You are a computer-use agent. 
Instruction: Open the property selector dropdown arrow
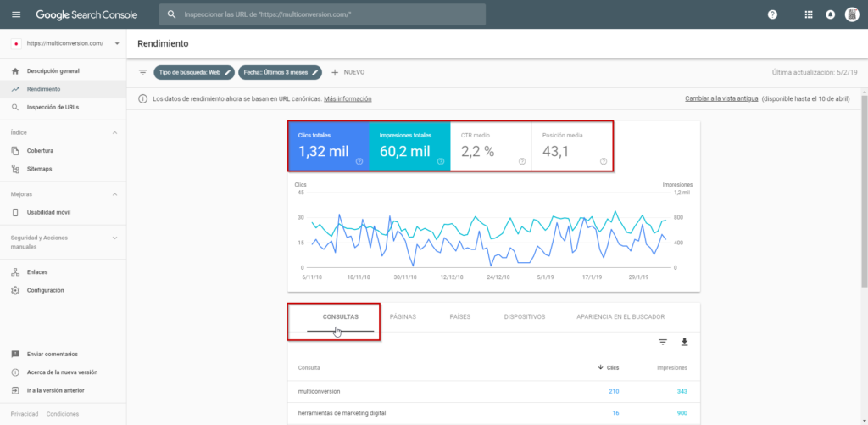[x=117, y=43]
